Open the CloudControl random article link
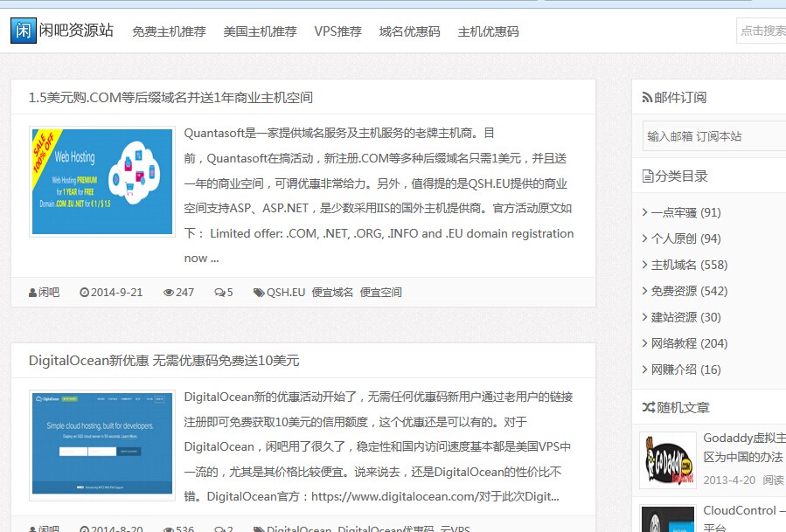Image resolution: width=786 pixels, height=532 pixels. [x=744, y=519]
